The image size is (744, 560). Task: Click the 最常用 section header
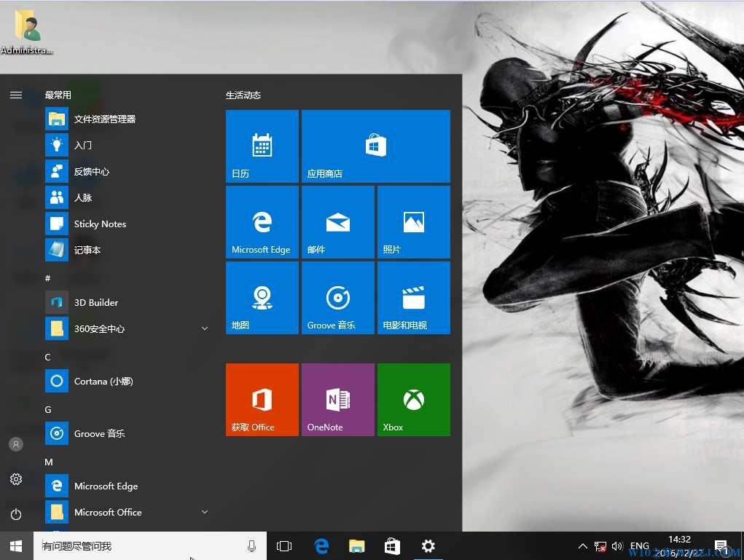[x=58, y=95]
